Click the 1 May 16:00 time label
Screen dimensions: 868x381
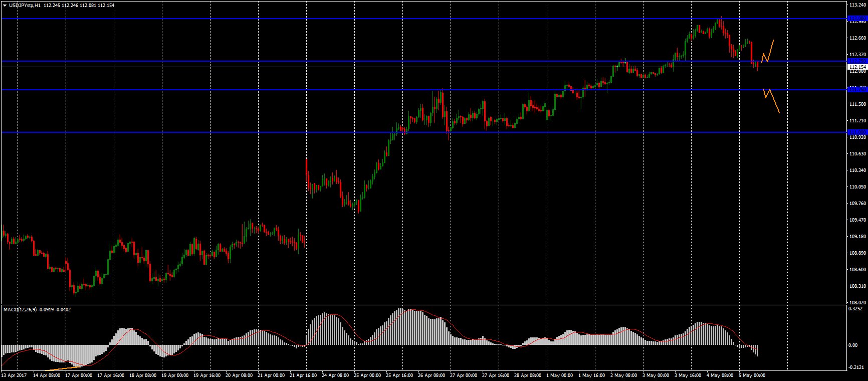(x=593, y=375)
